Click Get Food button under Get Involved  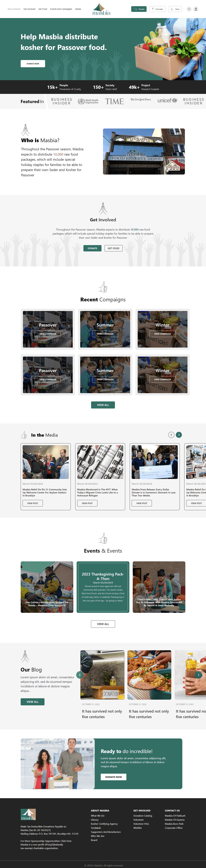coord(113,248)
